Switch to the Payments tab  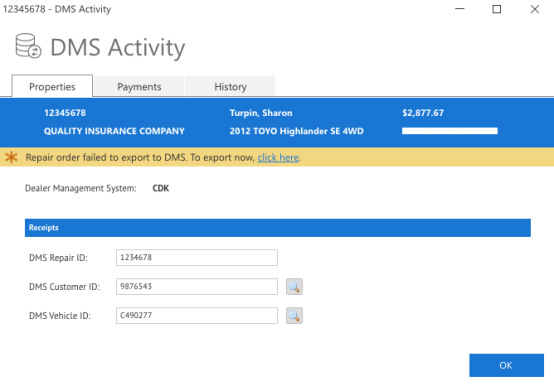click(139, 86)
